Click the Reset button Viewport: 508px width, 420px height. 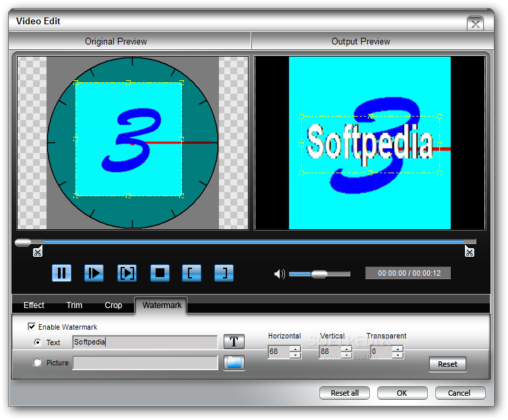coord(447,364)
